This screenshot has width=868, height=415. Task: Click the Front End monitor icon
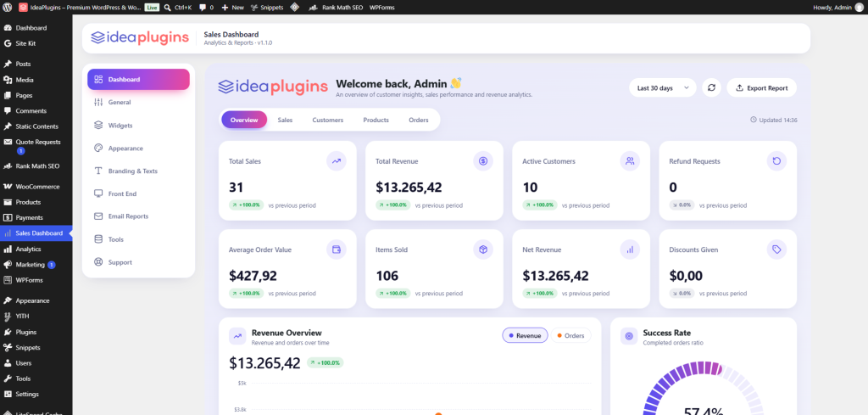tap(98, 193)
